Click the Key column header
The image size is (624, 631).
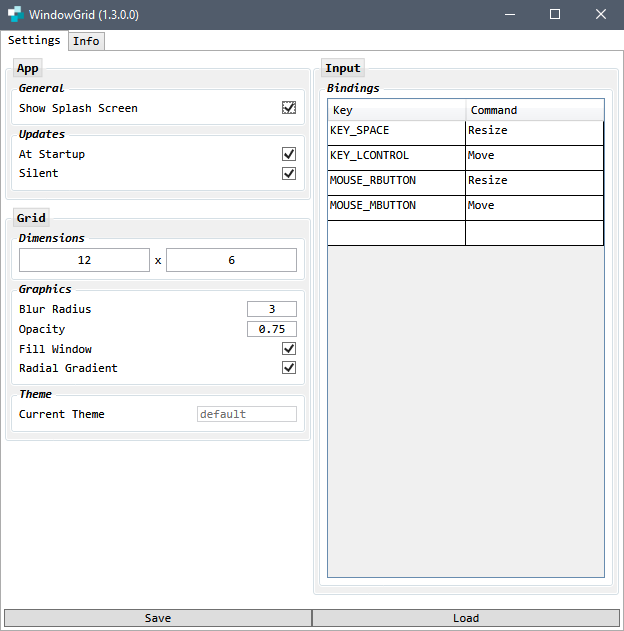click(397, 110)
